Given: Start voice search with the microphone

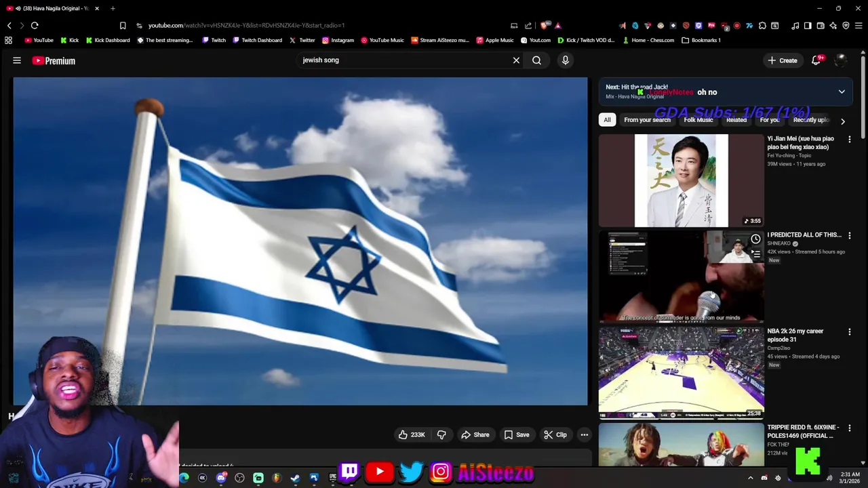Looking at the screenshot, I should [566, 60].
